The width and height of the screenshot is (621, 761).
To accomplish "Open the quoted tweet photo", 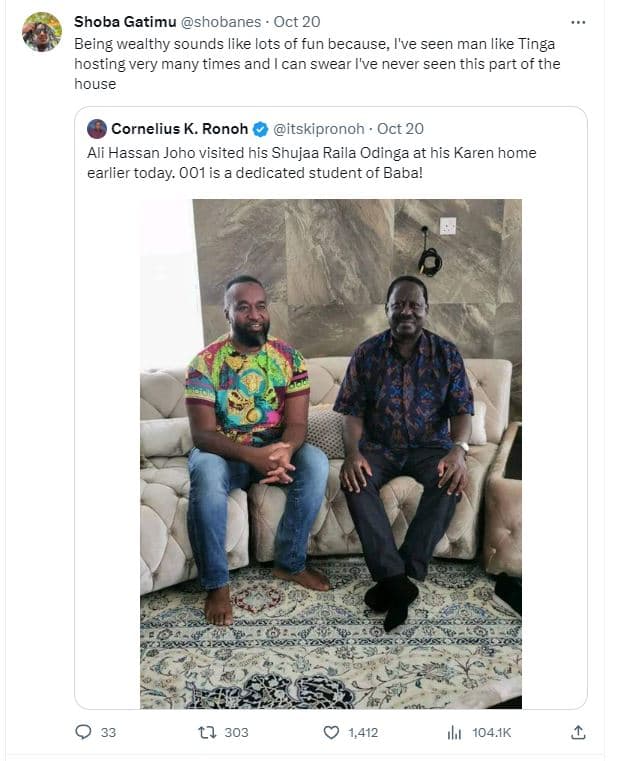I will pos(330,450).
